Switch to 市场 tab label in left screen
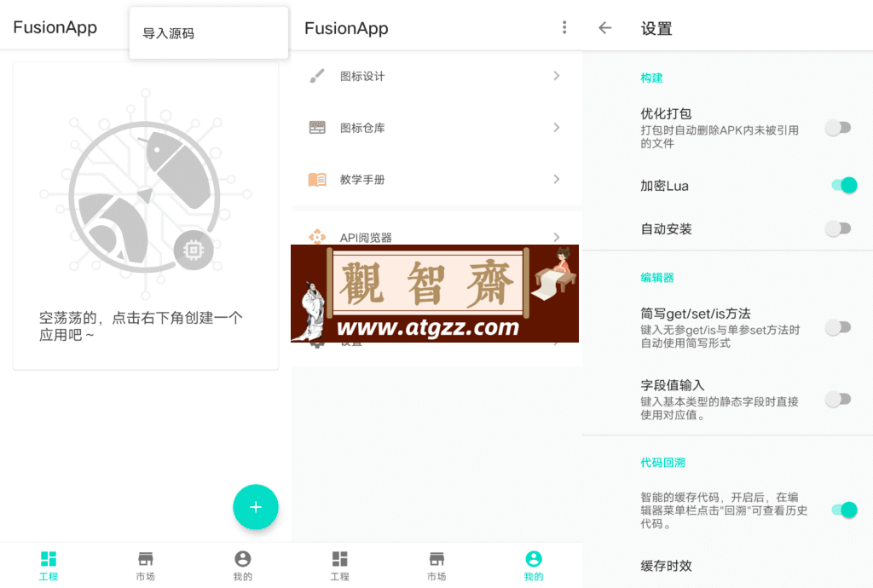873x588 pixels. [145, 576]
